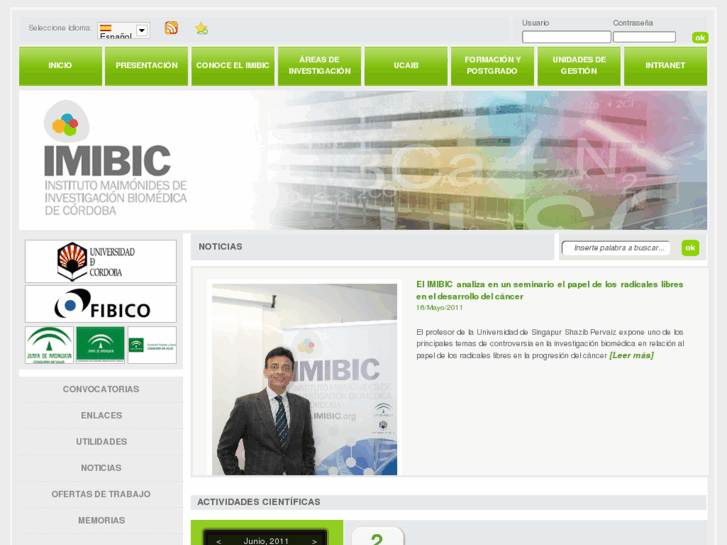Click the NOTICIAS section heading

coord(220,247)
